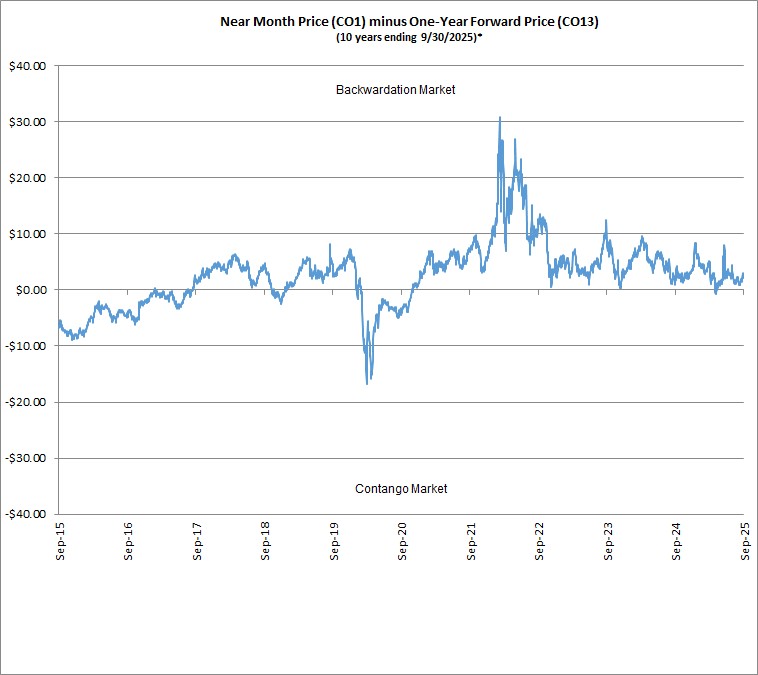This screenshot has height=675, width=758.
Task: Click the Sep-18 x-axis label
Action: (x=265, y=542)
